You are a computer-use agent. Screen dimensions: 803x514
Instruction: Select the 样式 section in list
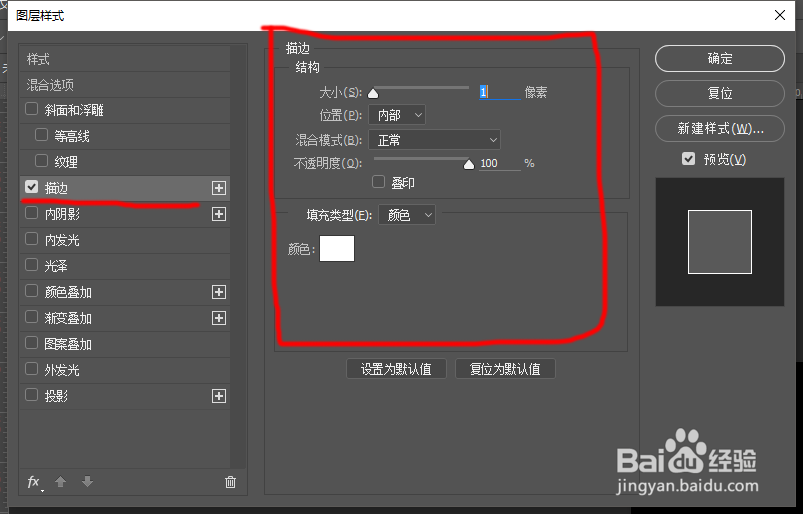tap(125, 59)
